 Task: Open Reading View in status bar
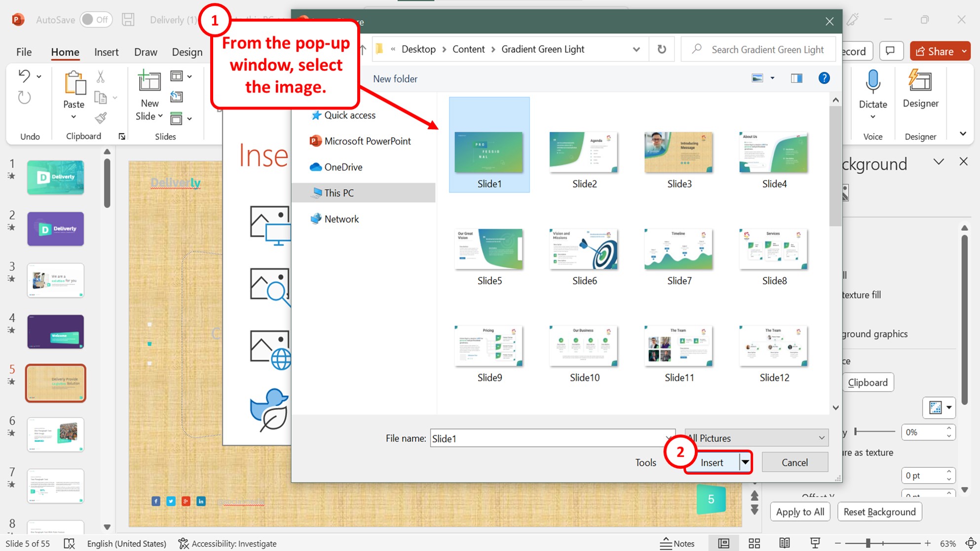click(785, 543)
